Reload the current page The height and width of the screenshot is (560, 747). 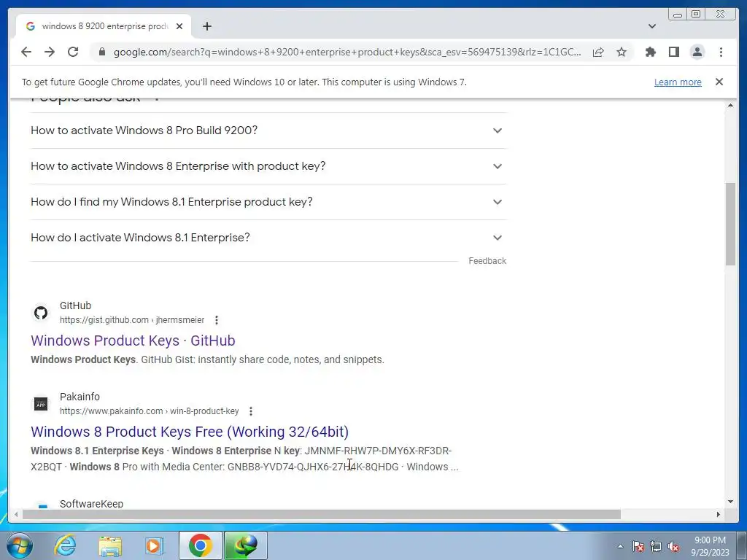(73, 52)
